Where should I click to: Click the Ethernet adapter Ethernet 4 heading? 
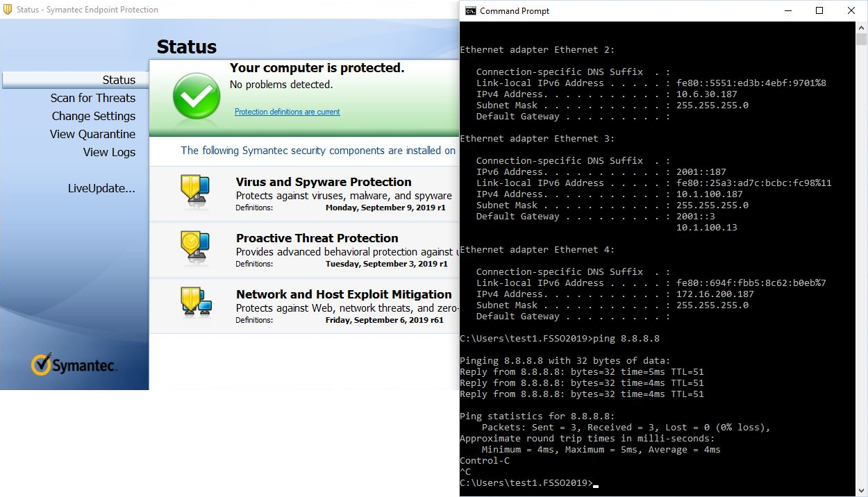(537, 250)
